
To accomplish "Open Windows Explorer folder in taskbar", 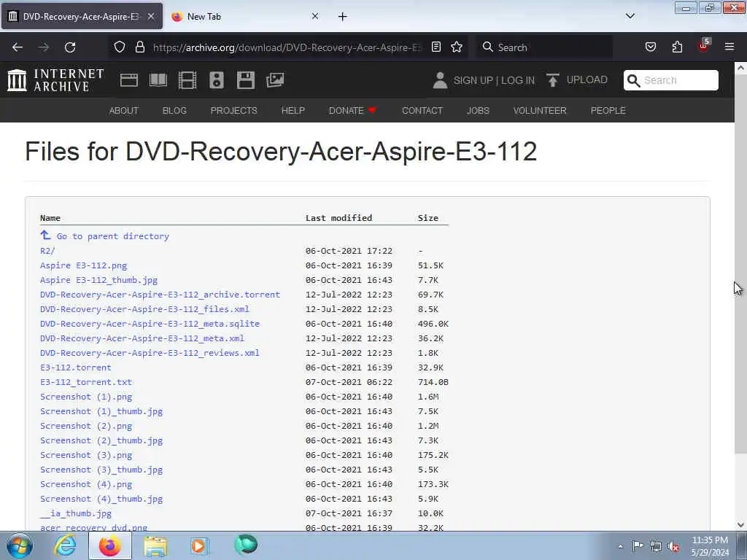I will pos(155,546).
